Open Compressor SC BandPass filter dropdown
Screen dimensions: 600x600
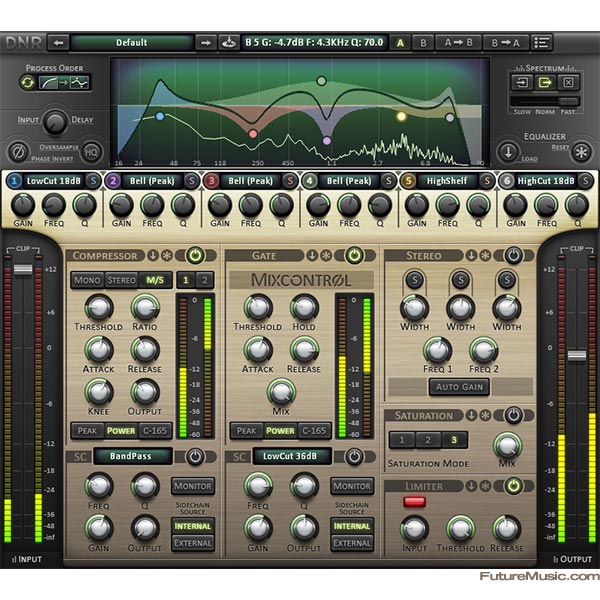point(131,456)
